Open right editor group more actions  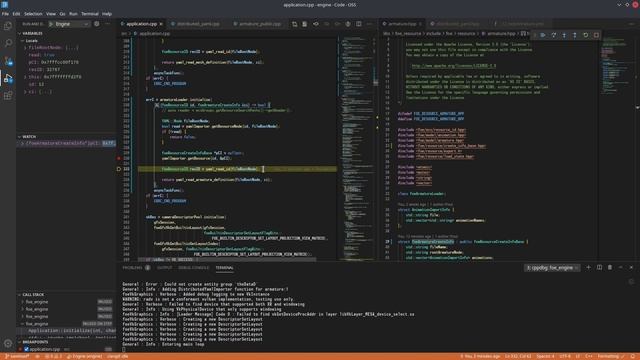click(x=631, y=24)
